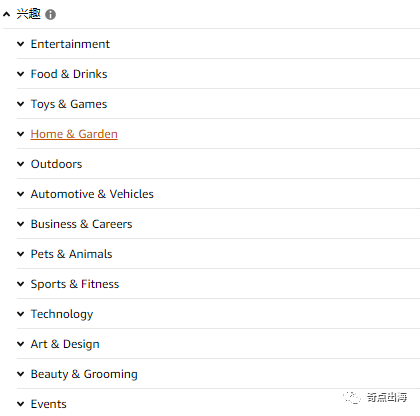Select Beauty & Grooming category

[84, 374]
